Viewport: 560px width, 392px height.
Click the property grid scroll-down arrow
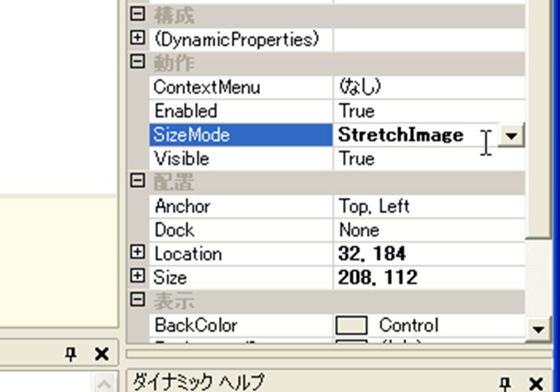538,329
